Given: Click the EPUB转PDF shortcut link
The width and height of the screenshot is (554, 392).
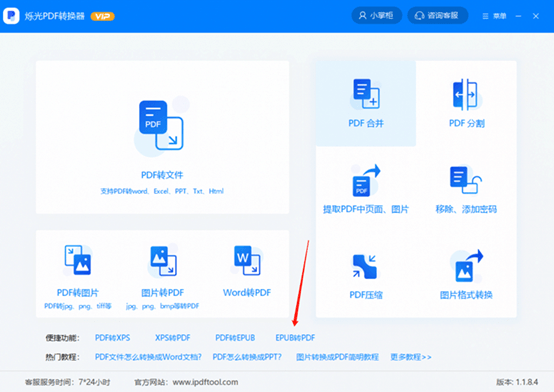Looking at the screenshot, I should (x=295, y=338).
